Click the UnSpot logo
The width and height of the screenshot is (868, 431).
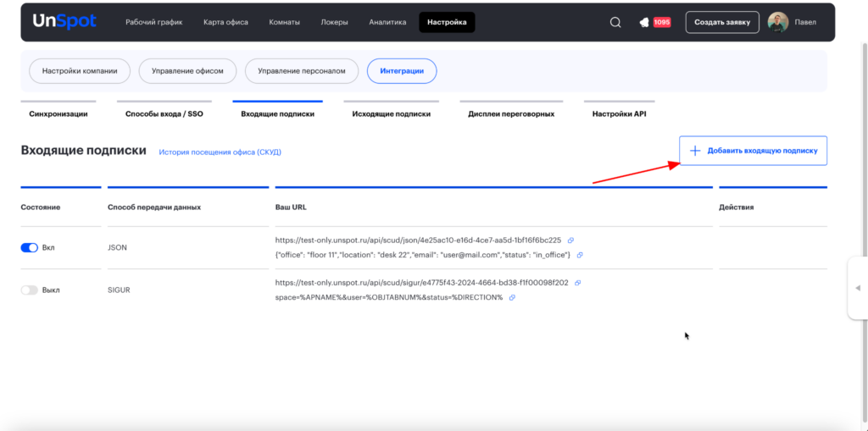(x=64, y=22)
